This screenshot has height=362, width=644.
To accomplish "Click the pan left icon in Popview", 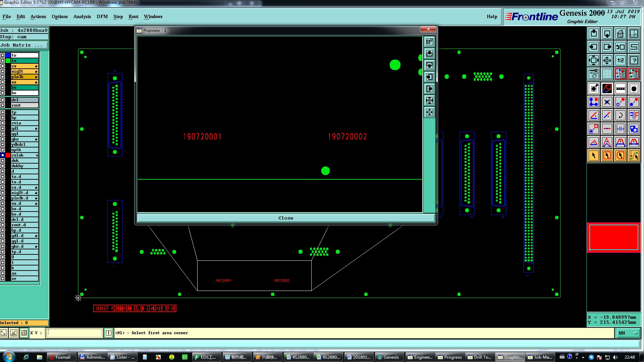I will 429,77.
